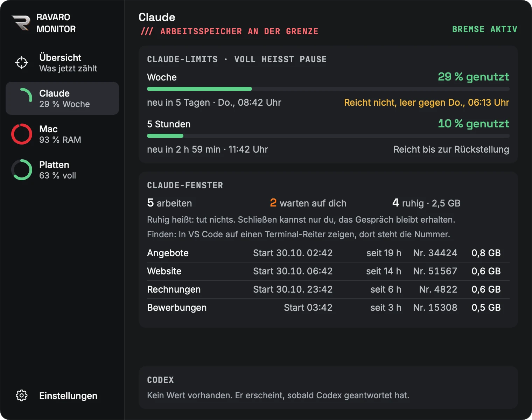This screenshot has height=420, width=532.
Task: Select the Rechnungen window row
Action: (x=328, y=289)
